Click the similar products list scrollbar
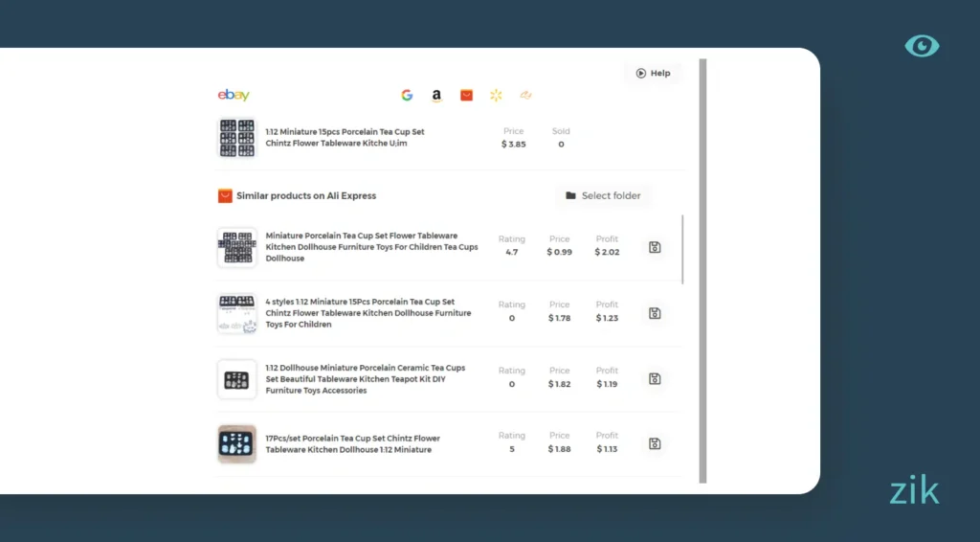 pos(682,249)
